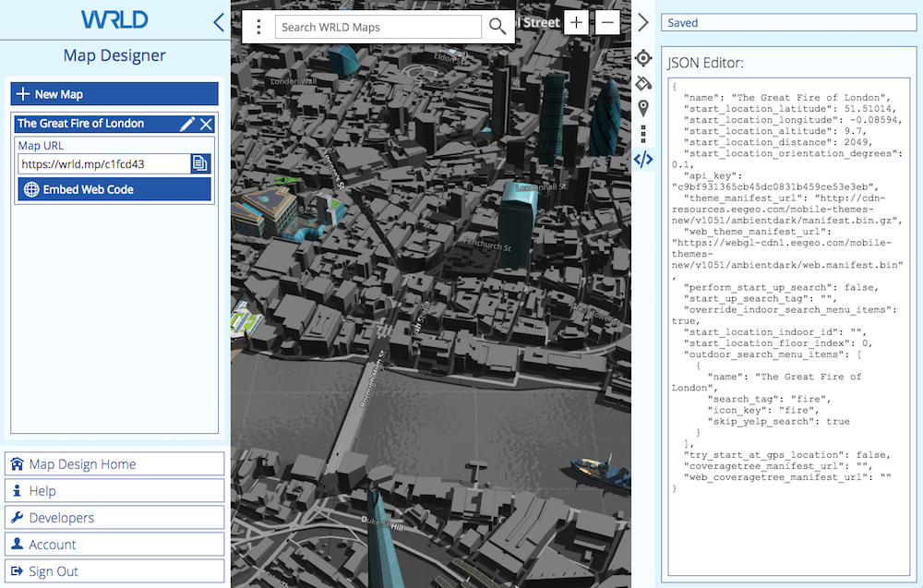Select the map pin places tool
The width and height of the screenshot is (923, 588).
coord(643,109)
